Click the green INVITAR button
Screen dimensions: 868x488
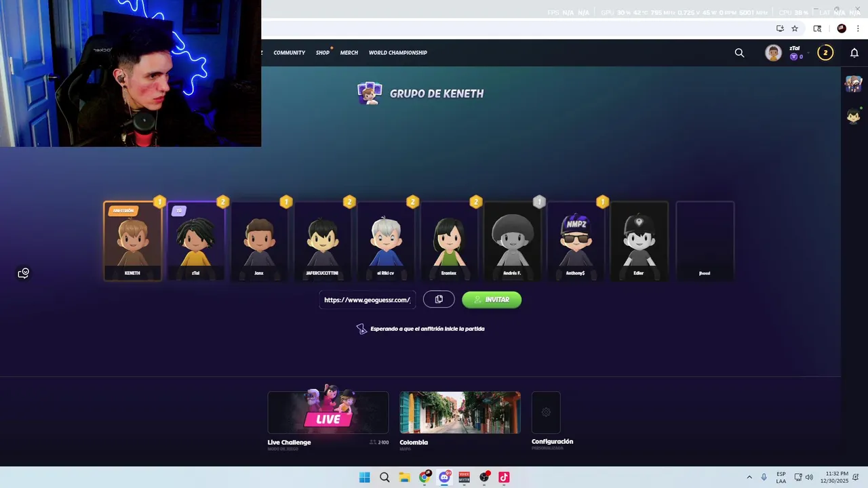492,300
